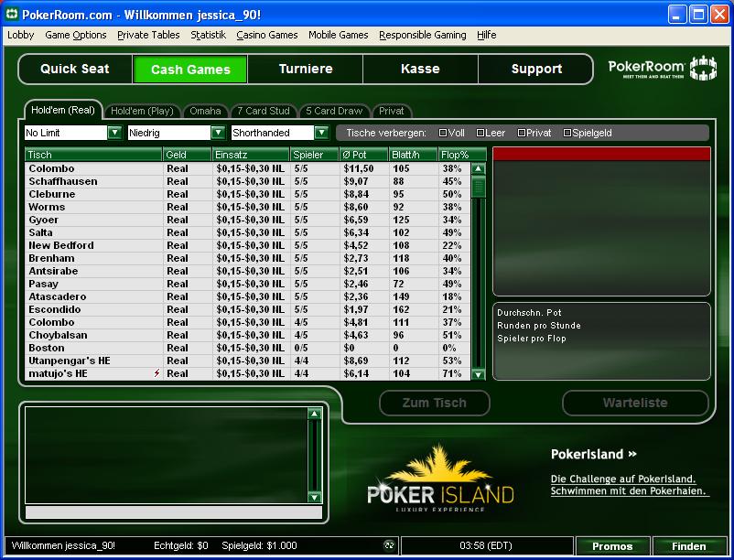Open the PokerIsland » link
The height and width of the screenshot is (560, 734).
point(594,454)
